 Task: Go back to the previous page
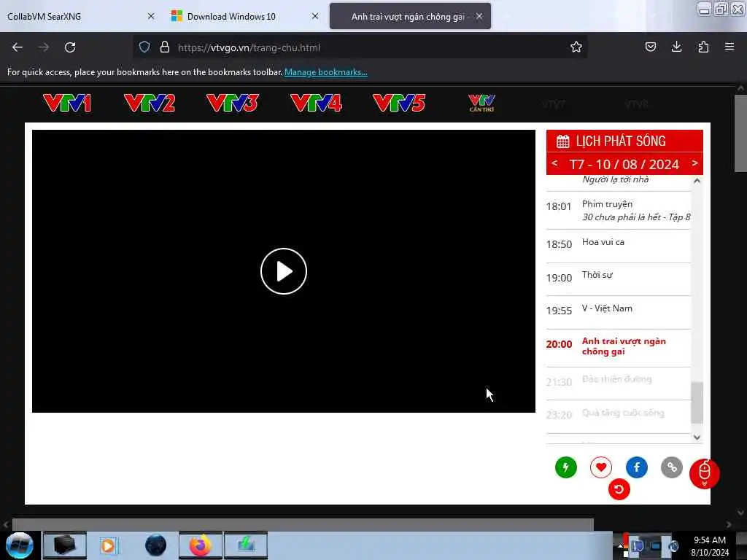pyautogui.click(x=18, y=47)
